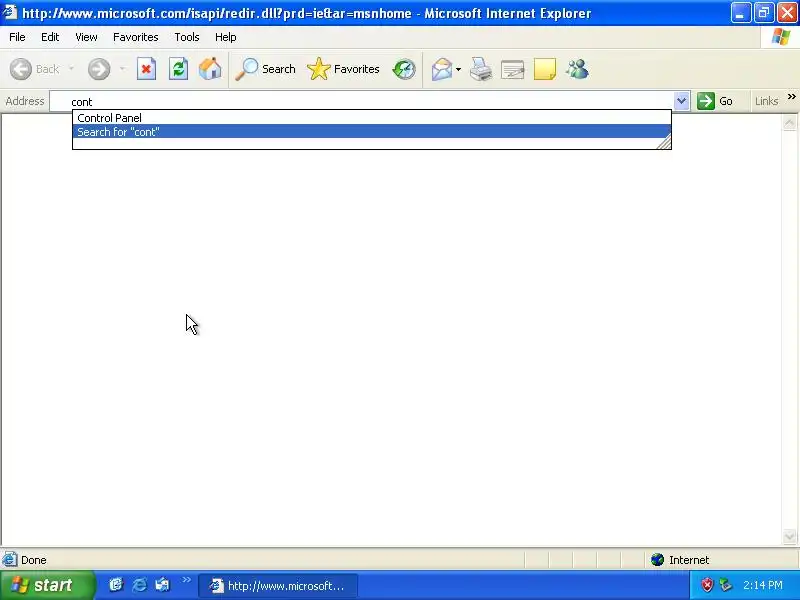Viewport: 800px width, 600px height.
Task: Click the title bar IE page icon
Action: pos(9,12)
